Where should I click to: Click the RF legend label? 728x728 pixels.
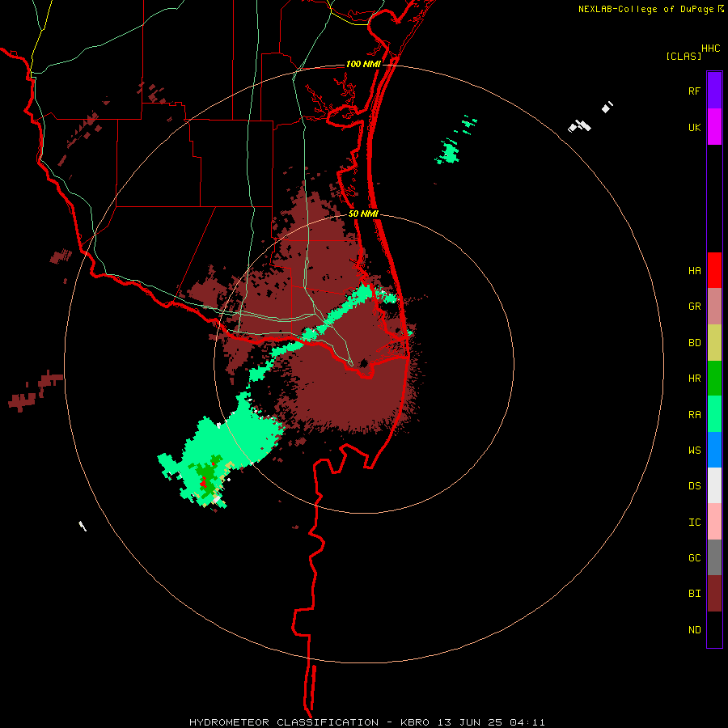(x=694, y=91)
